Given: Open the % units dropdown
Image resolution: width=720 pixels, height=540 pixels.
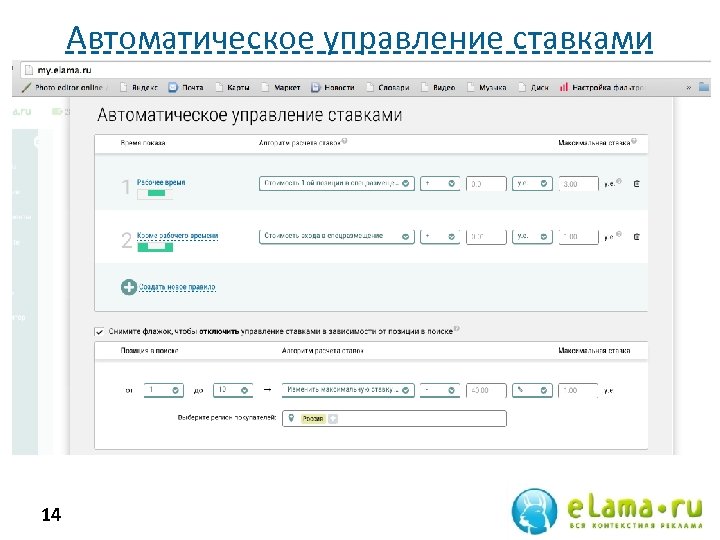Looking at the screenshot, I should tap(532, 390).
